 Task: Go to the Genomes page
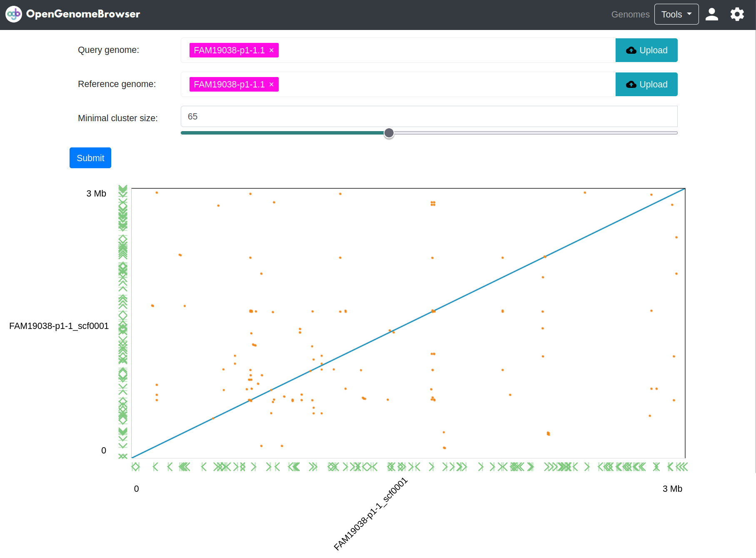point(630,14)
